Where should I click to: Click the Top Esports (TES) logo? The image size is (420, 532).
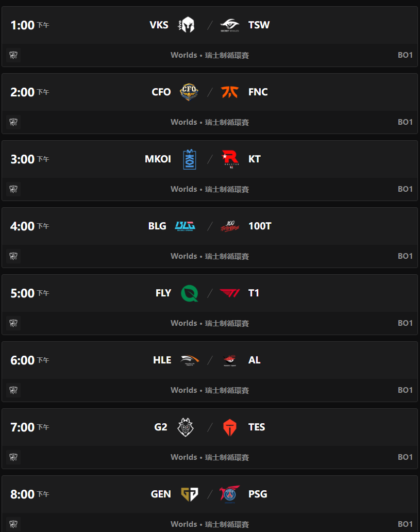(230, 427)
